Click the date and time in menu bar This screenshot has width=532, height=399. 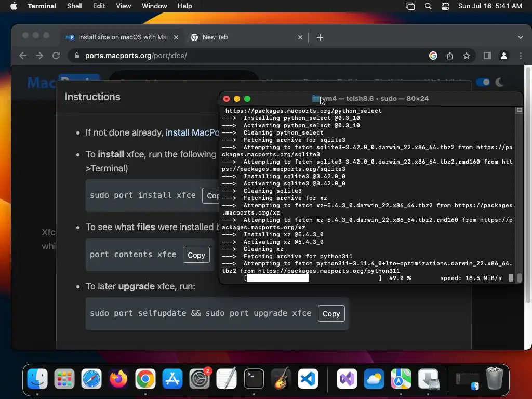(x=489, y=6)
